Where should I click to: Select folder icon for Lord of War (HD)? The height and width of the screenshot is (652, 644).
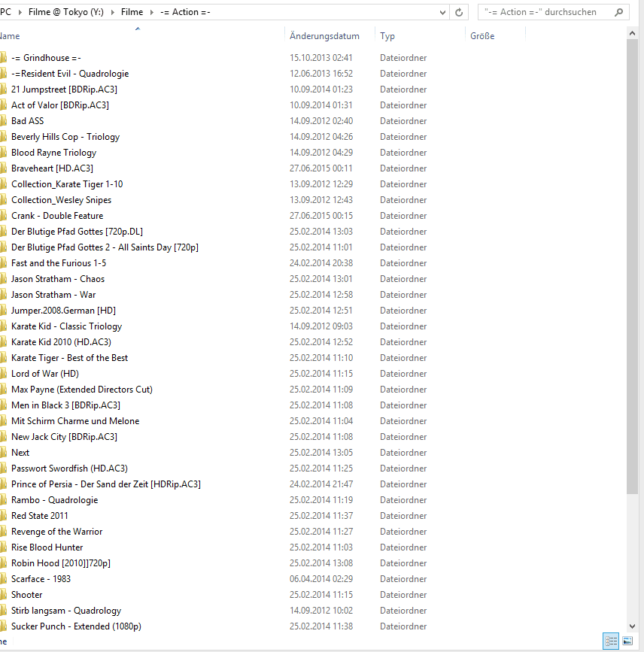(3, 374)
